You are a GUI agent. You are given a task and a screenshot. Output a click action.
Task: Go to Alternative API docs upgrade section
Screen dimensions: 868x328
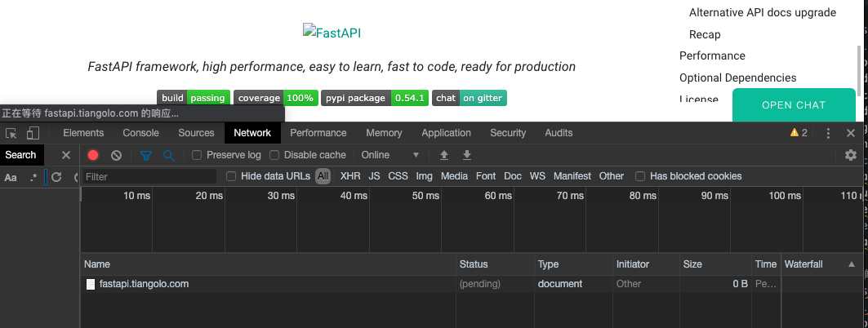763,12
